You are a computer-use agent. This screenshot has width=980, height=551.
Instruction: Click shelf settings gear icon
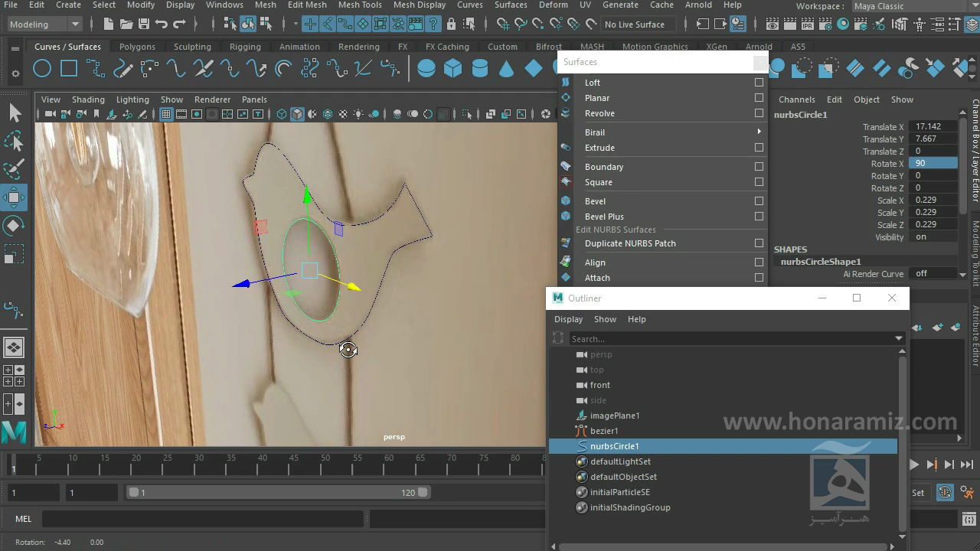pos(15,74)
